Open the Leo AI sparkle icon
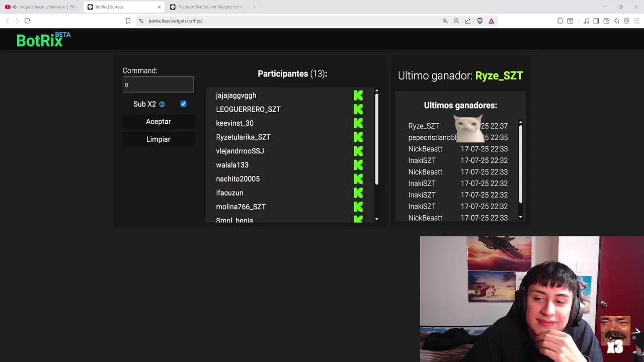The image size is (644, 362). (x=616, y=21)
